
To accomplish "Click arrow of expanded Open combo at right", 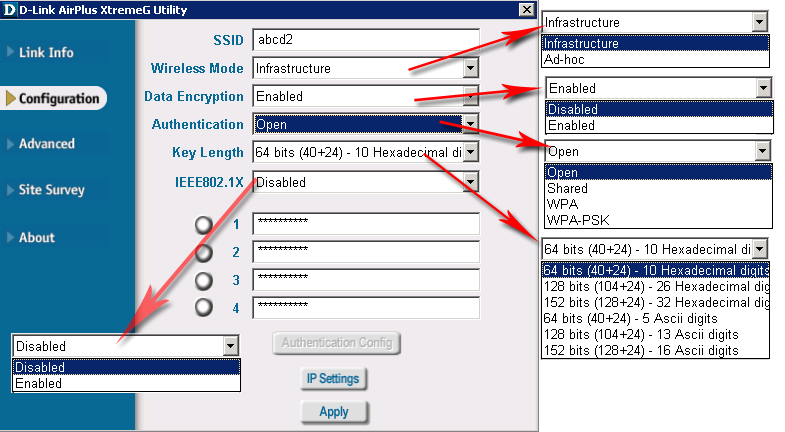I will pyautogui.click(x=762, y=151).
